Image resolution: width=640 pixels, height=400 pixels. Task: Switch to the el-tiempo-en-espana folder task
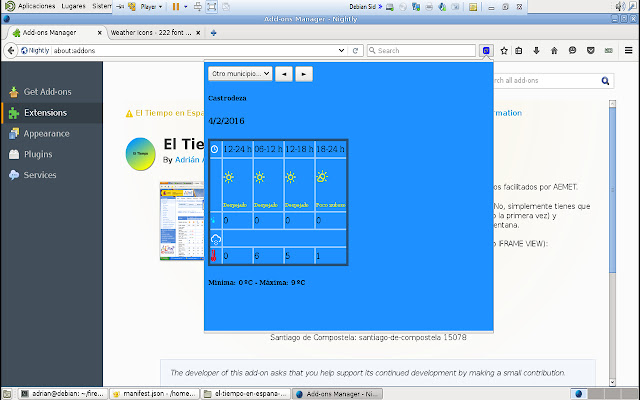[x=246, y=394]
